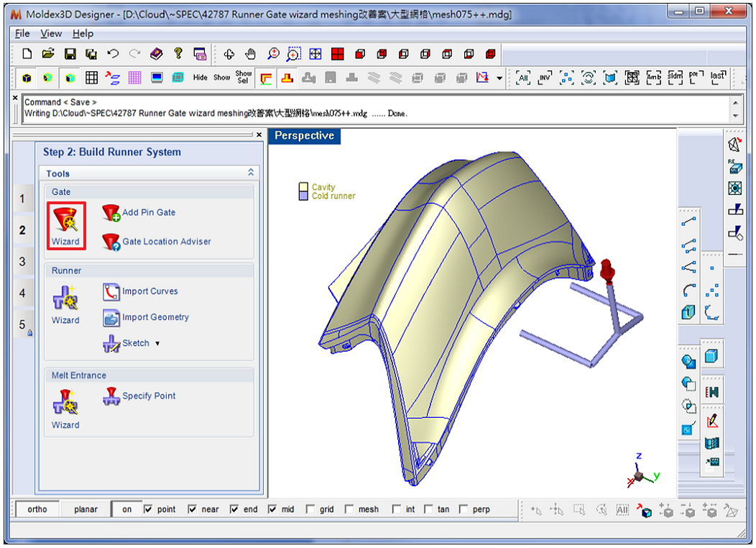This screenshot has height=548, width=756.
Task: Go to step 4 tab
Action: pos(22,293)
